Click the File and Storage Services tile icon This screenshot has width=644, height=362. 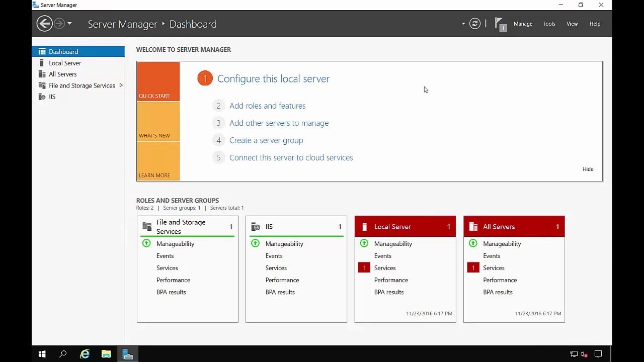point(147,227)
